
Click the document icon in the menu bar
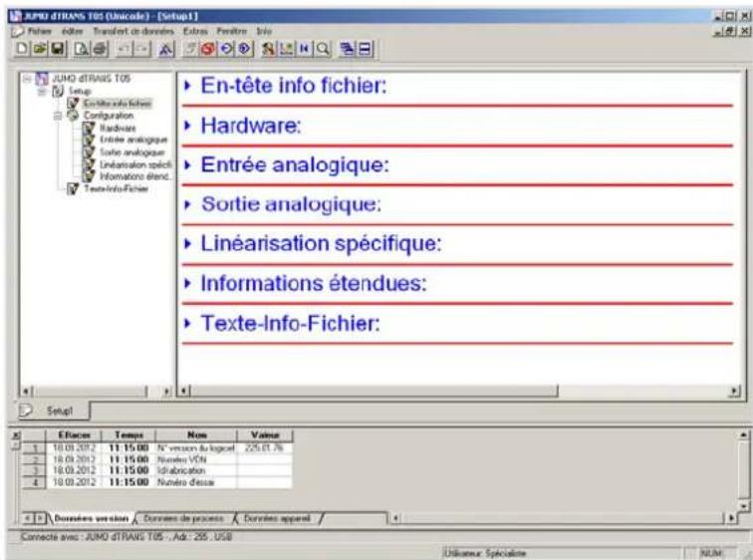[x=17, y=32]
